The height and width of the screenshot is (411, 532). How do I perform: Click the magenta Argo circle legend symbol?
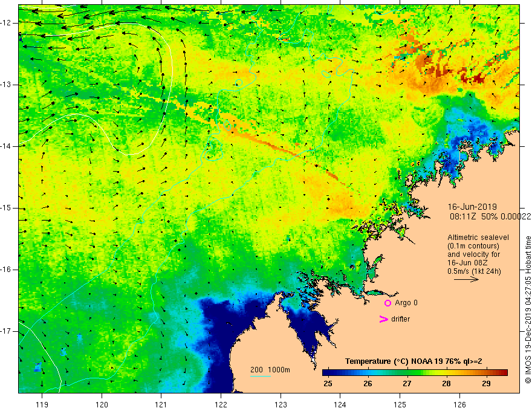(388, 303)
